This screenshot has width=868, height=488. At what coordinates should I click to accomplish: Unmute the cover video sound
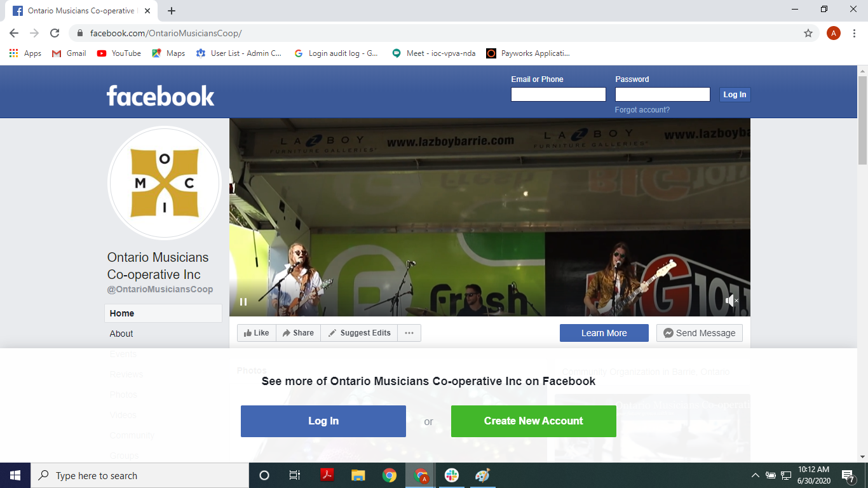click(732, 301)
